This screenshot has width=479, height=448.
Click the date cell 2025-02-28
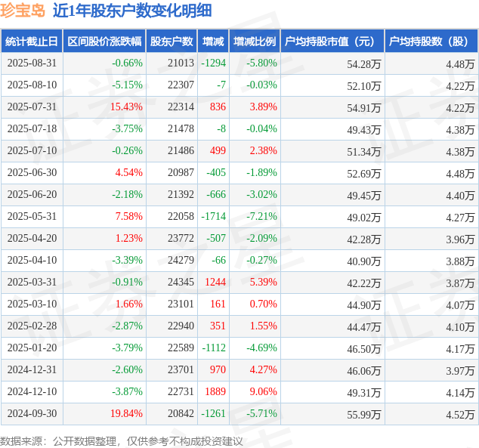pos(32,326)
